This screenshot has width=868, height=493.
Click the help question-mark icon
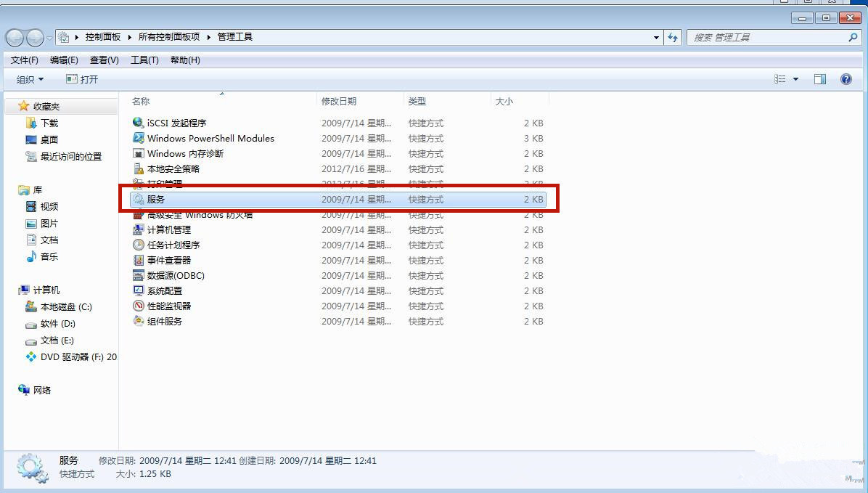(846, 78)
